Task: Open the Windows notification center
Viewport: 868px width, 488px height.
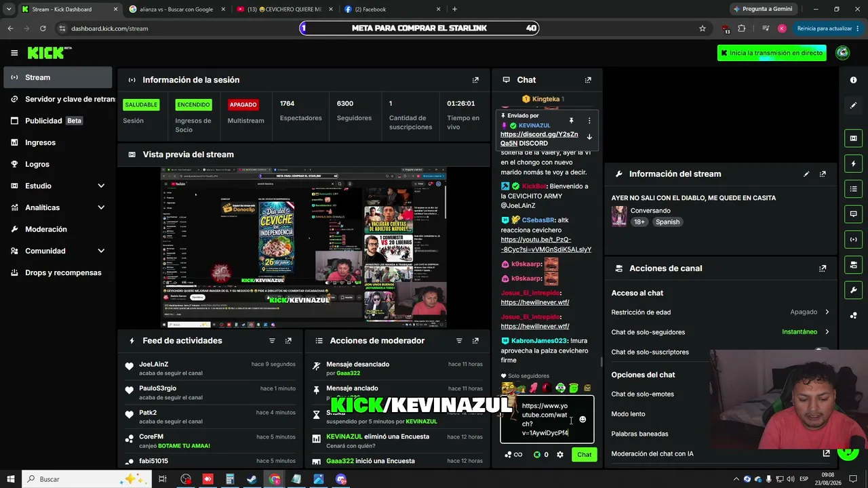Action: pyautogui.click(x=853, y=479)
